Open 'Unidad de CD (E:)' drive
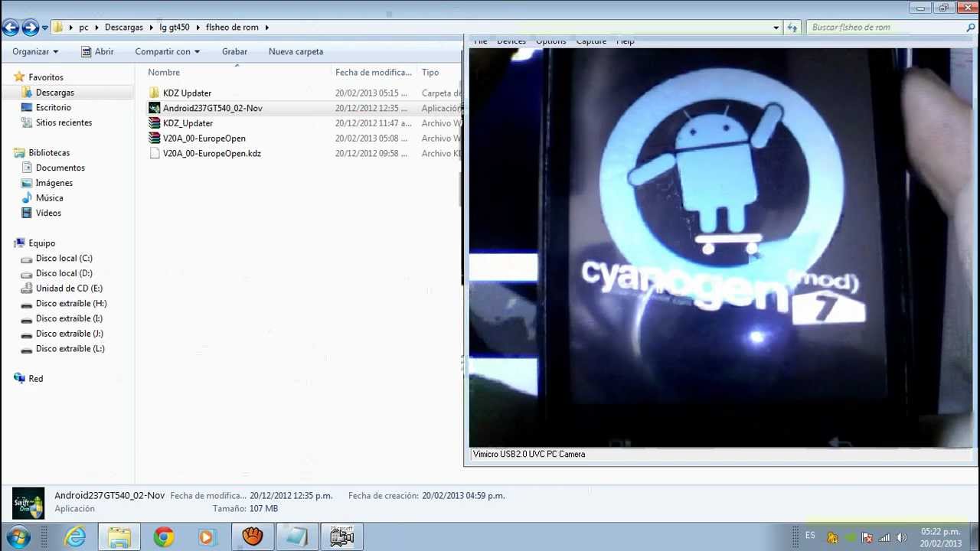The width and height of the screenshot is (980, 551). pyautogui.click(x=69, y=289)
